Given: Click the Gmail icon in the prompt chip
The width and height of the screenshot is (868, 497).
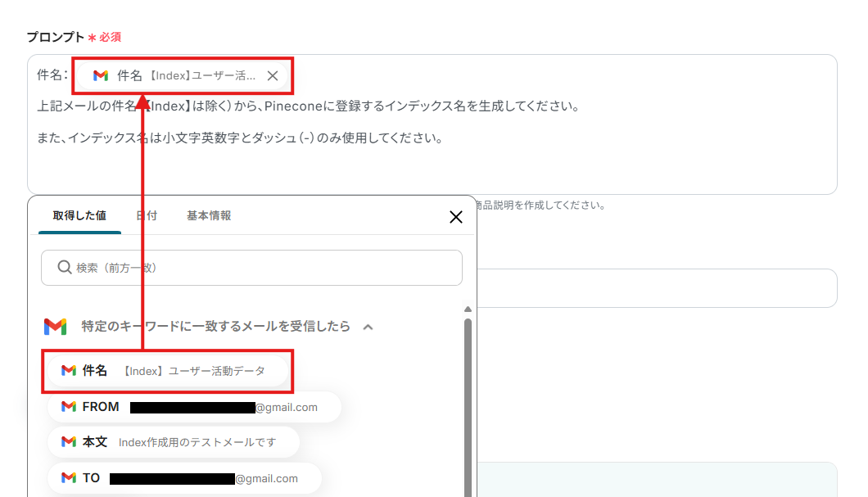Looking at the screenshot, I should 101,75.
